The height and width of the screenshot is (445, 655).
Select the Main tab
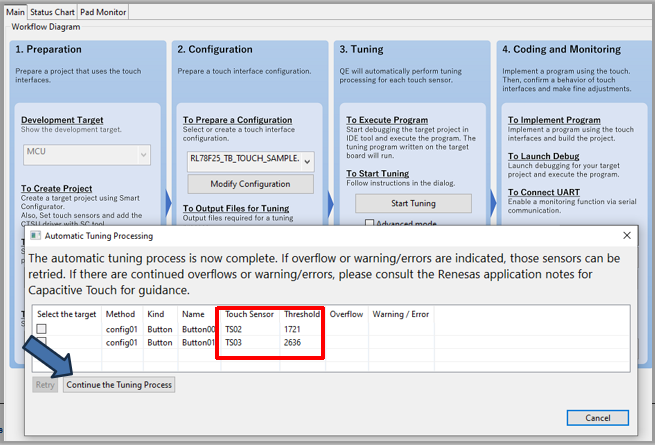(13, 11)
